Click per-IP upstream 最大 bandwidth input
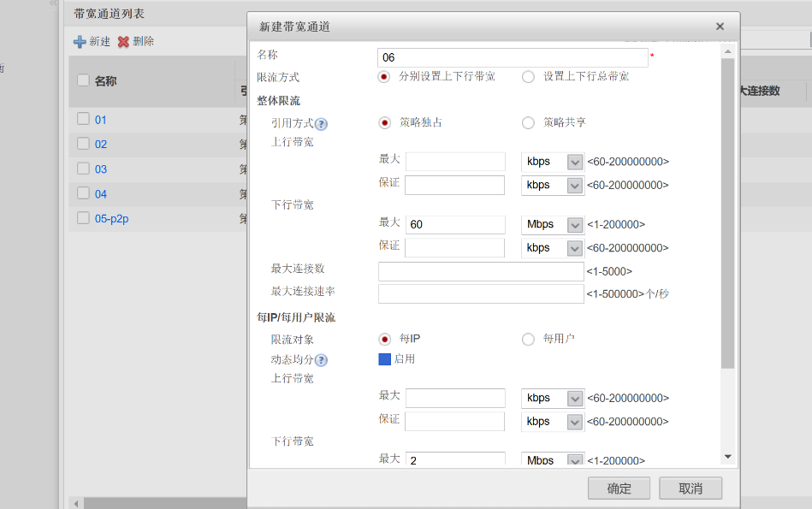Viewport: 812px width, 509px height. click(x=455, y=398)
